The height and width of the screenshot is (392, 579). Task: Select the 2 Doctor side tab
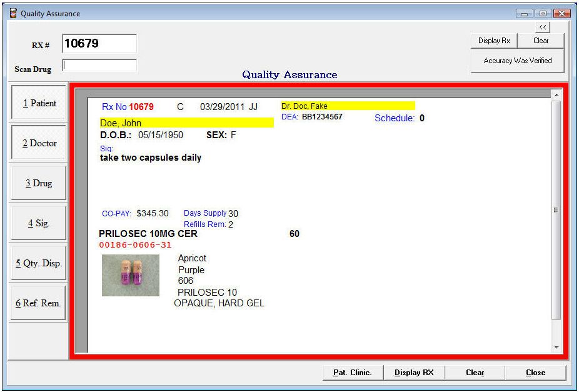click(39, 143)
